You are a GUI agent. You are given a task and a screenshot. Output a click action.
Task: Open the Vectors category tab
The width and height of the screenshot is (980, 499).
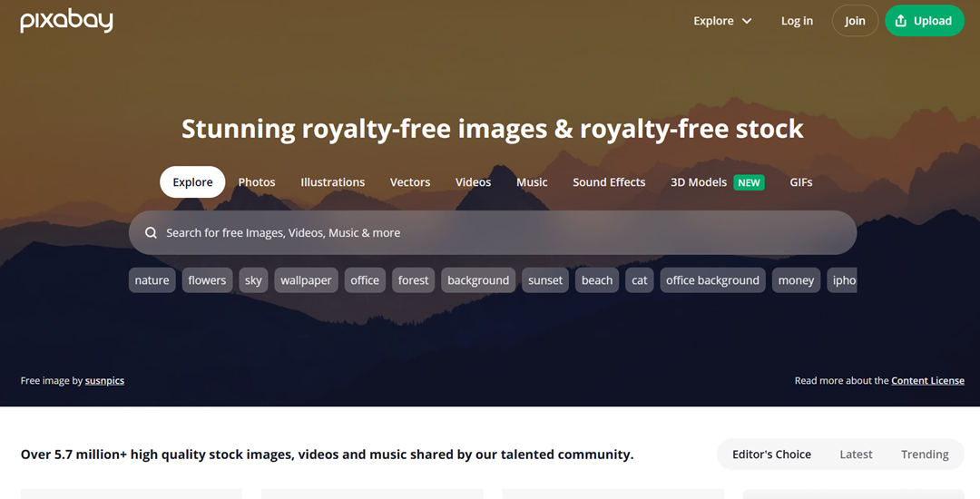(410, 182)
